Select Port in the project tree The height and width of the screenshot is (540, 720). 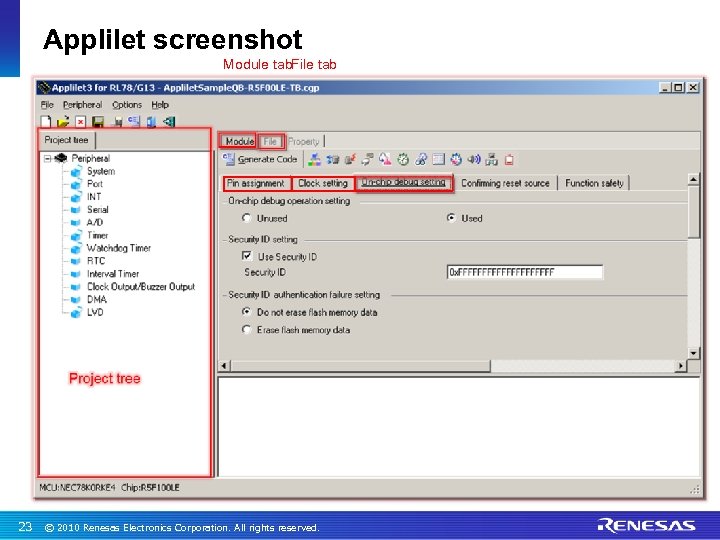95,184
